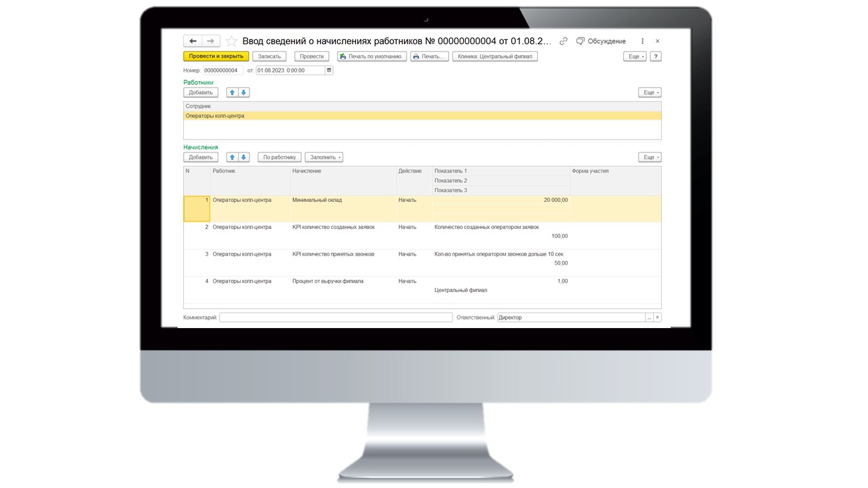
Task: Open help with the question mark button
Action: 655,57
